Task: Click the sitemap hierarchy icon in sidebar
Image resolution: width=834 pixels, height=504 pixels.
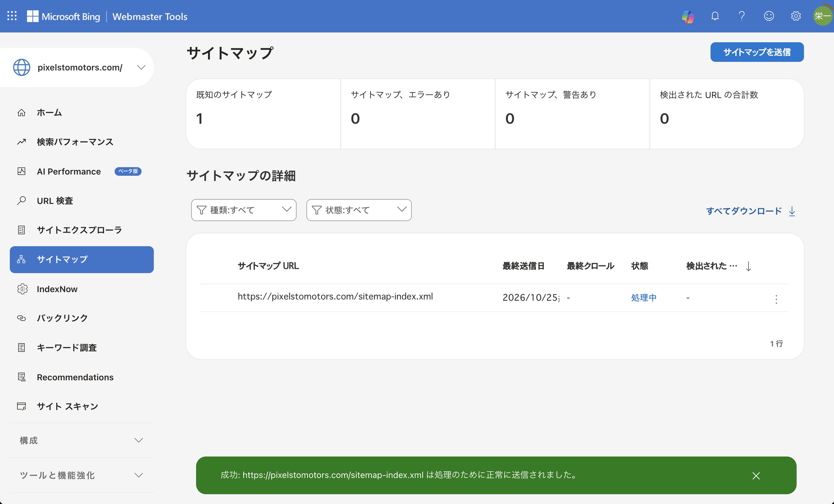Action: 22,259
